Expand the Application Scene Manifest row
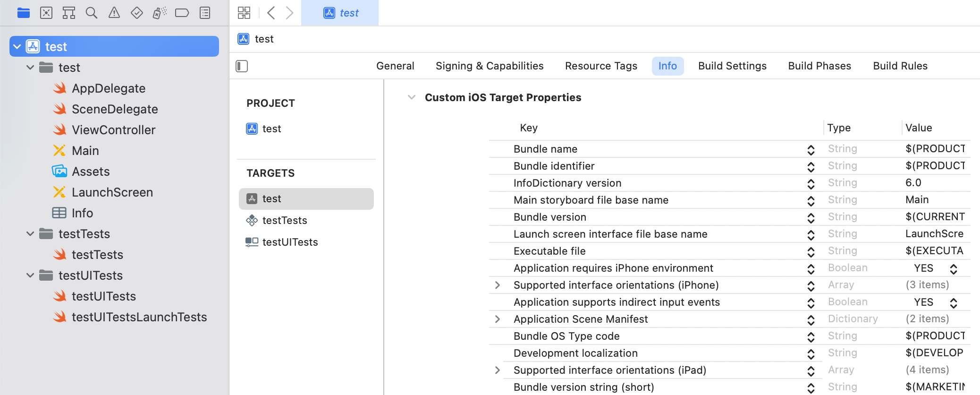Image resolution: width=980 pixels, height=395 pixels. 498,319
